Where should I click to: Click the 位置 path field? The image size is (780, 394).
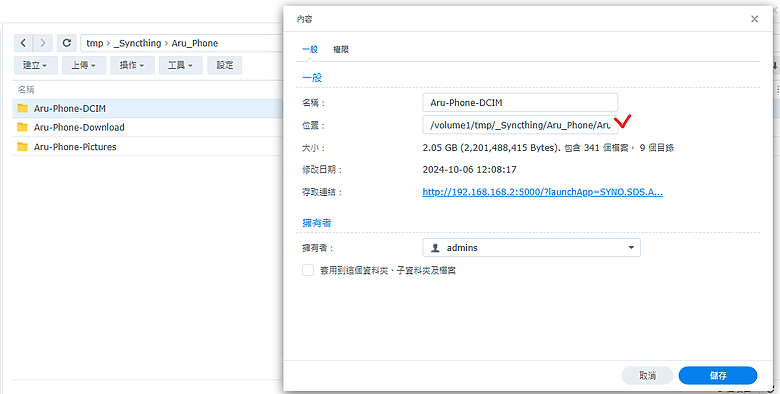(520, 125)
